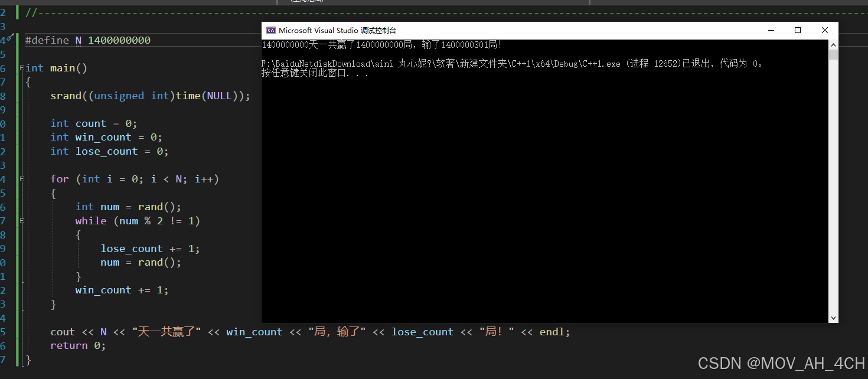The width and height of the screenshot is (868, 379).
Task: Click the 'int main()' declaration
Action: tap(57, 68)
